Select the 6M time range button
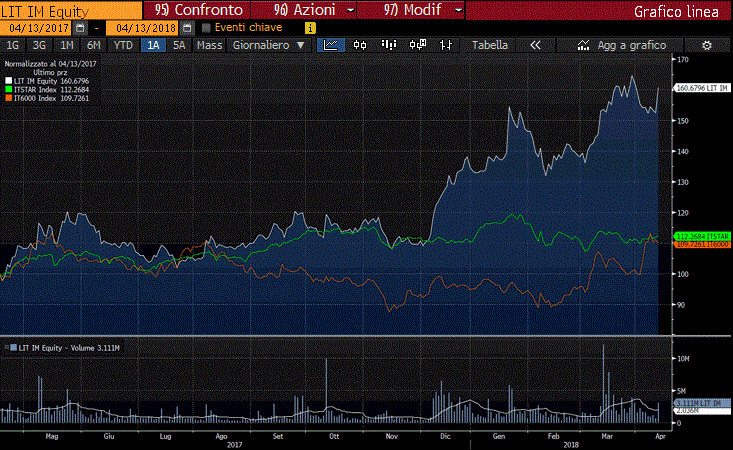The height and width of the screenshot is (450, 733). (93, 45)
